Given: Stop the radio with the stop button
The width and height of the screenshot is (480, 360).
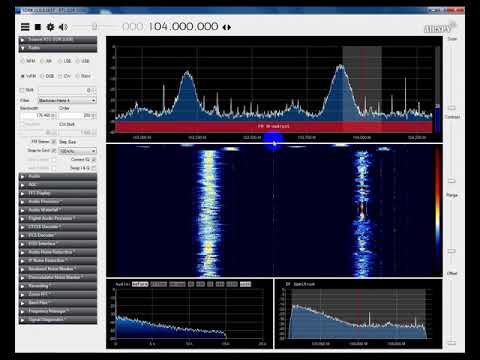Looking at the screenshot, I should pos(38,27).
